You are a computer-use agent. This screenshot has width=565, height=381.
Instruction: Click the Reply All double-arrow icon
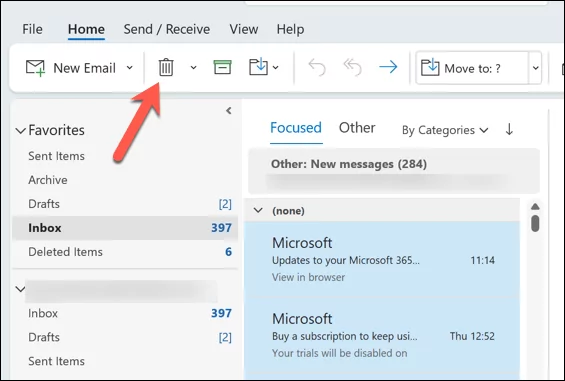tap(352, 67)
